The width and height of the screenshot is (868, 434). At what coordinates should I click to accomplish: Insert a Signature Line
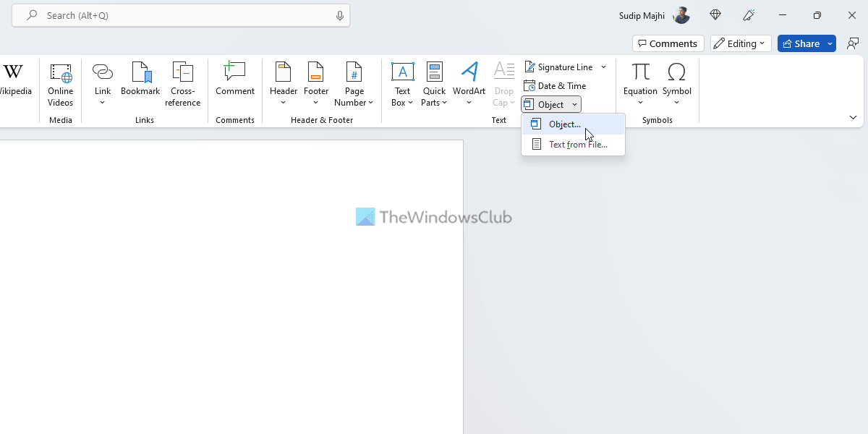click(x=563, y=67)
